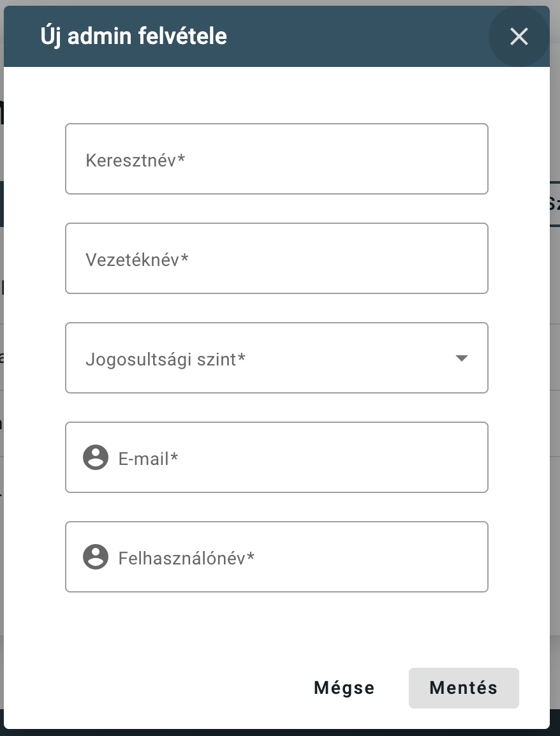Click Mégse to cancel the form
The height and width of the screenshot is (736, 560).
click(344, 688)
